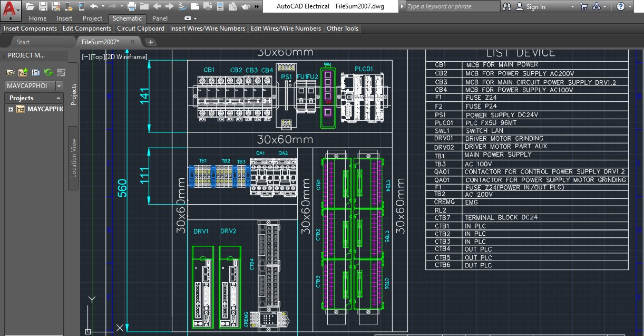Click the [Top] view control label
Viewport: 644px width, 336px height.
click(x=99, y=57)
